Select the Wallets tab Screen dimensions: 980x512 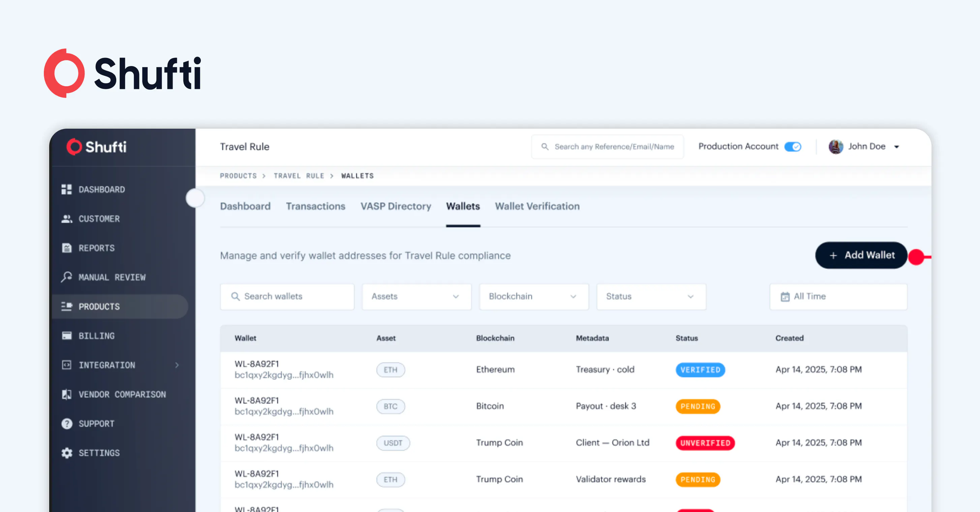[463, 206]
